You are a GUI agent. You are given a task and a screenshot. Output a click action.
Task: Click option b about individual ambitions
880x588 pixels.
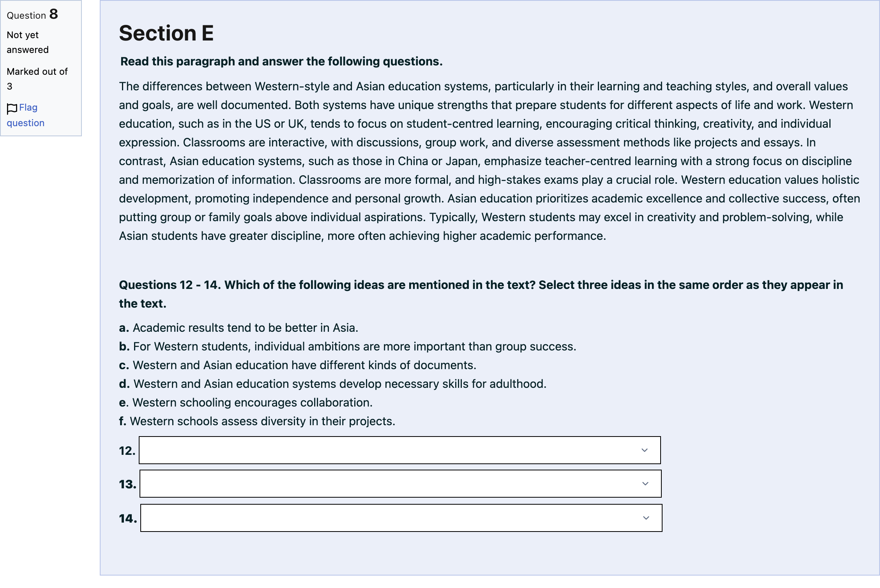[348, 347]
